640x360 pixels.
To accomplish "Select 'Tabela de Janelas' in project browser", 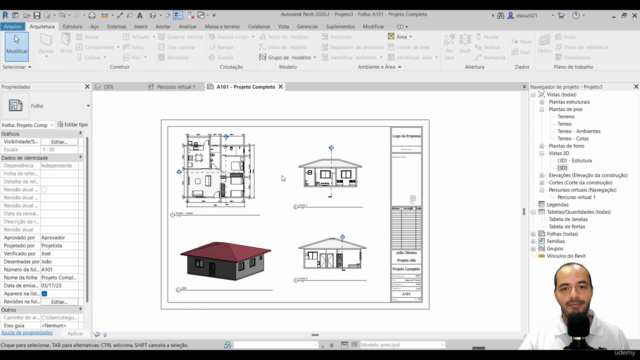I will click(x=568, y=219).
